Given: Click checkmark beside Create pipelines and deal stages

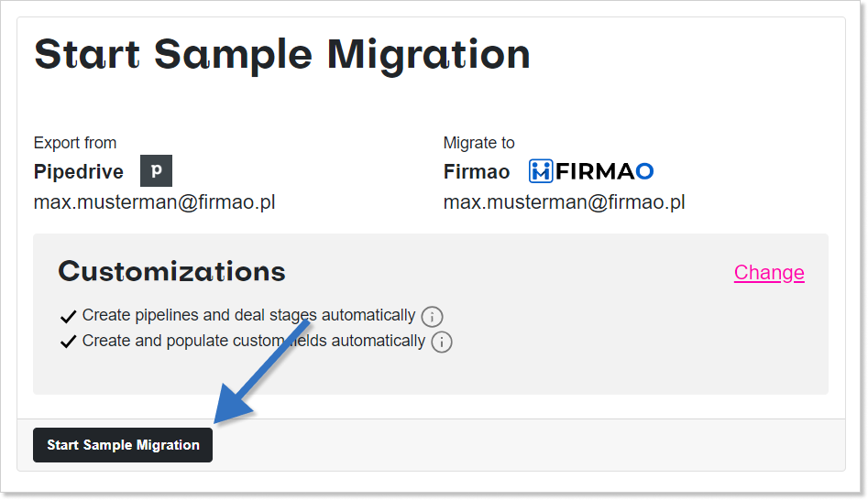Looking at the screenshot, I should (x=68, y=316).
